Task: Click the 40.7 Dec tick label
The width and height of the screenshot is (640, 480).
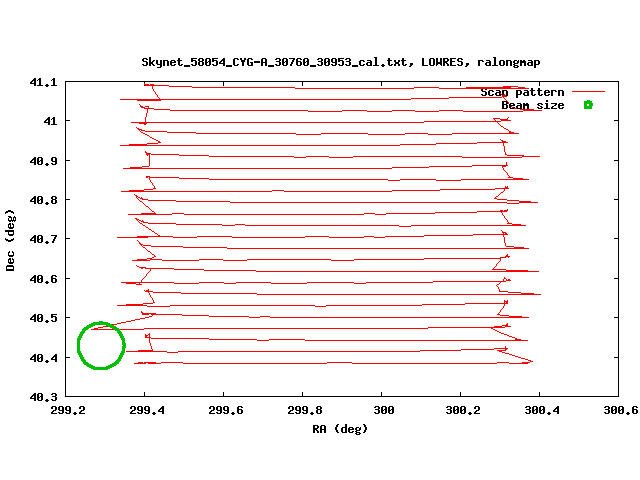Action: [x=43, y=239]
